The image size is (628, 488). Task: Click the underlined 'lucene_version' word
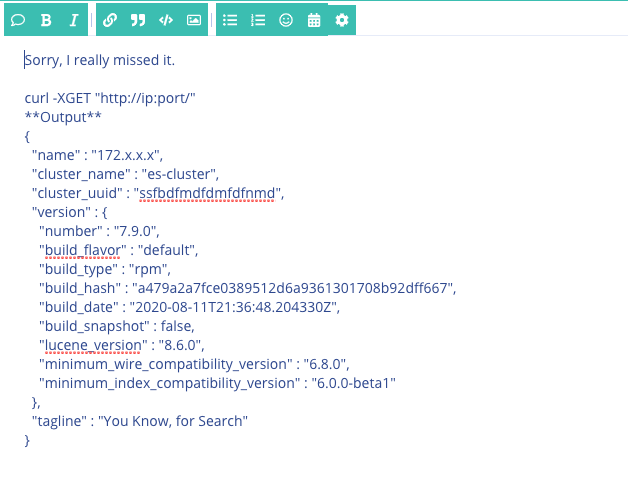tap(93, 345)
